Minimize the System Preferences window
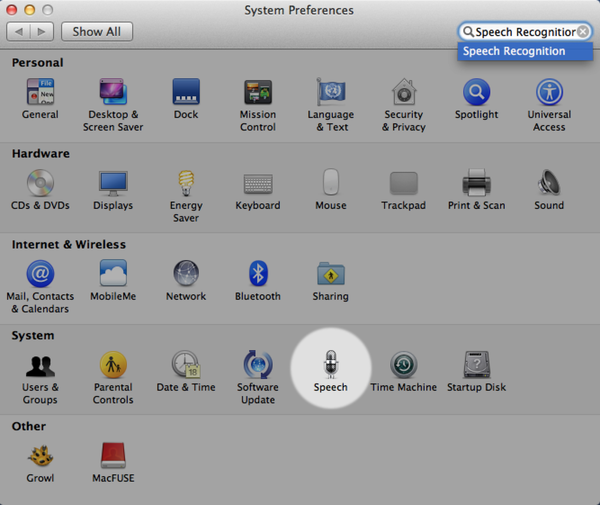The image size is (600, 505). tap(29, 10)
